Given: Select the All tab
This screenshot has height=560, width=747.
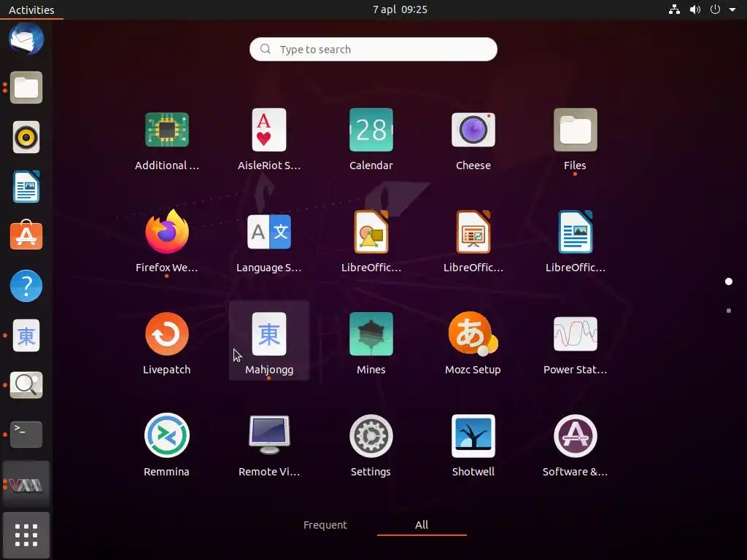Looking at the screenshot, I should click(x=422, y=525).
